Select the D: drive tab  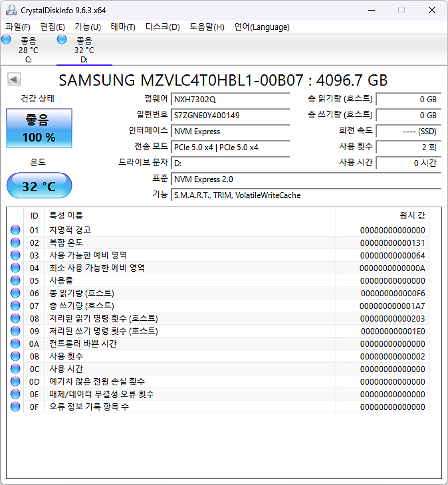coord(84,49)
